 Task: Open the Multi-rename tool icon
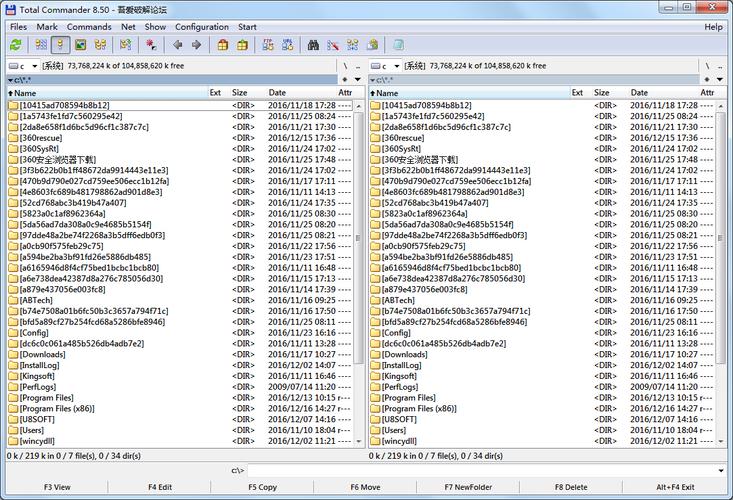coord(333,45)
